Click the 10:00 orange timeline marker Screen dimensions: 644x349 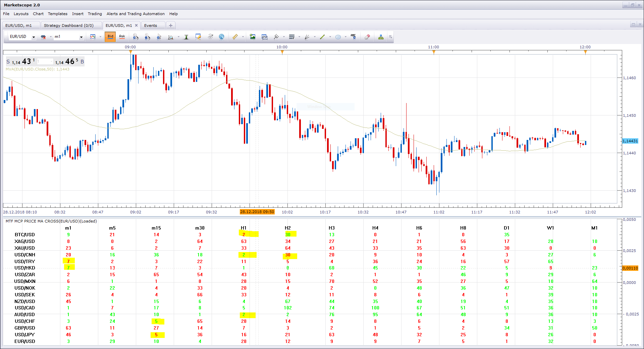coord(282,52)
